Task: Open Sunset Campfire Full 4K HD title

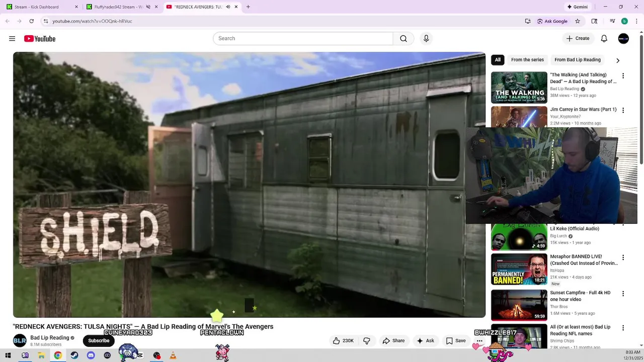Action: 580,296
